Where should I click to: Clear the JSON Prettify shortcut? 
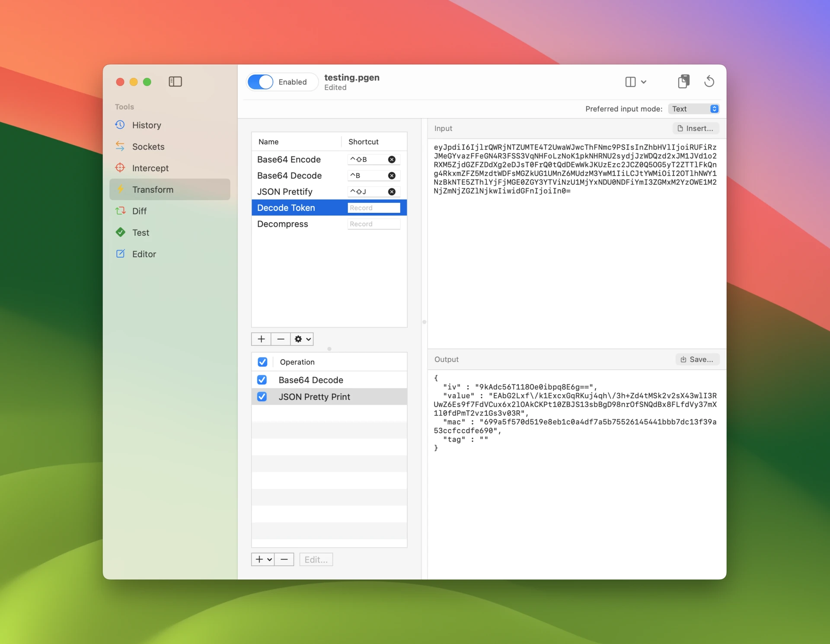click(392, 192)
